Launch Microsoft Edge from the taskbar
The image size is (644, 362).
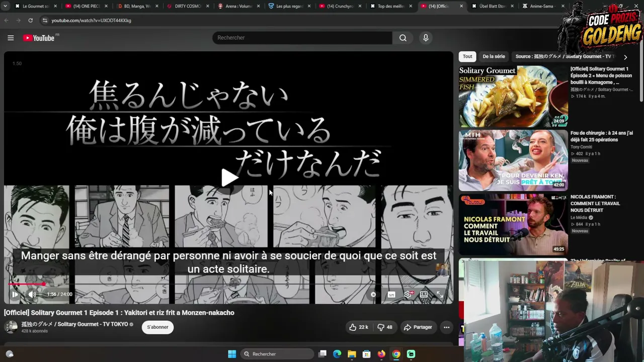337,354
